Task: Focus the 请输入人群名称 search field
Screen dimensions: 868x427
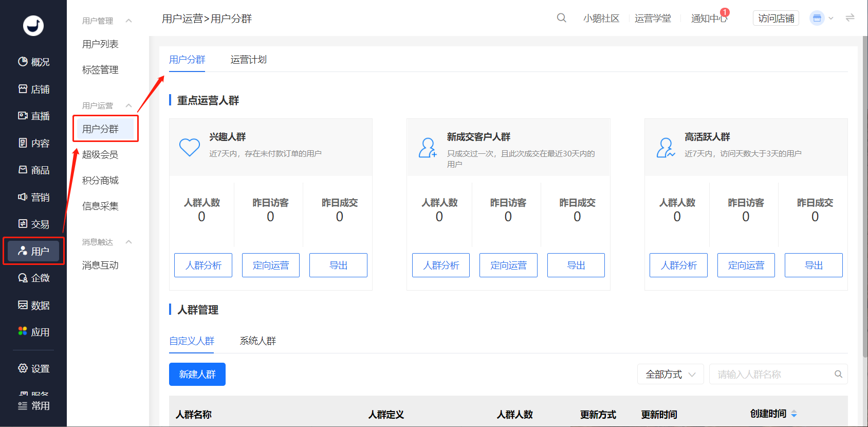Action: click(779, 374)
